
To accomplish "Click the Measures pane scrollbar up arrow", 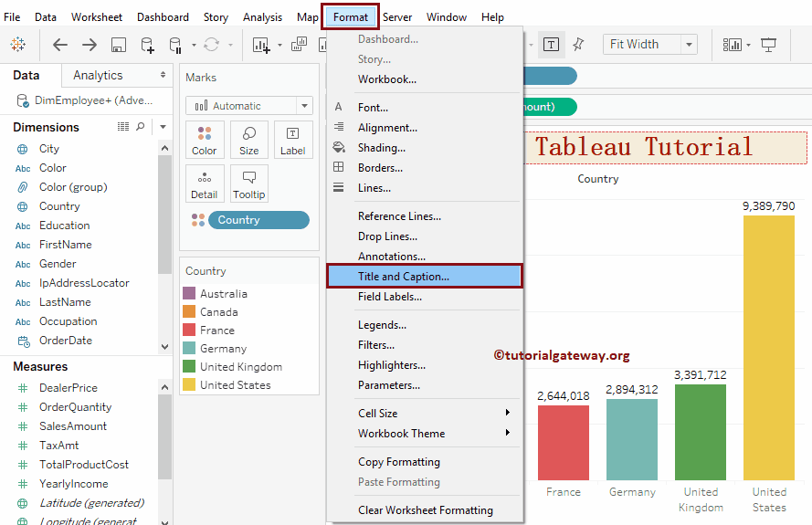I will [164, 387].
